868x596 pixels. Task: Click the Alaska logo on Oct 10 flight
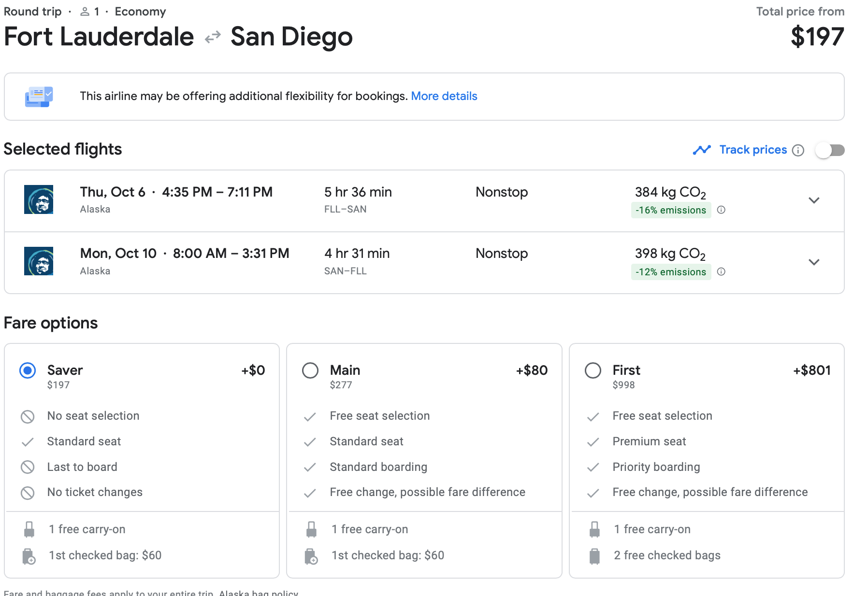pyautogui.click(x=39, y=261)
